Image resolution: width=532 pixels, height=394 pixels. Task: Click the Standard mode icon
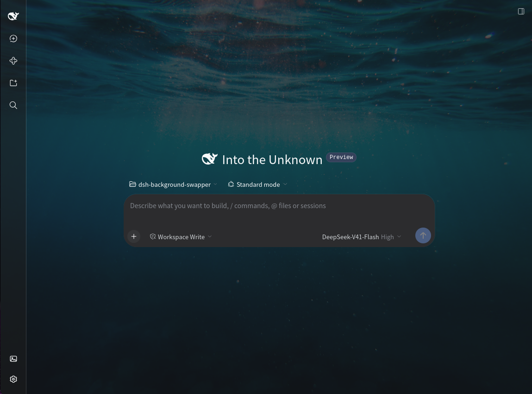click(x=231, y=184)
